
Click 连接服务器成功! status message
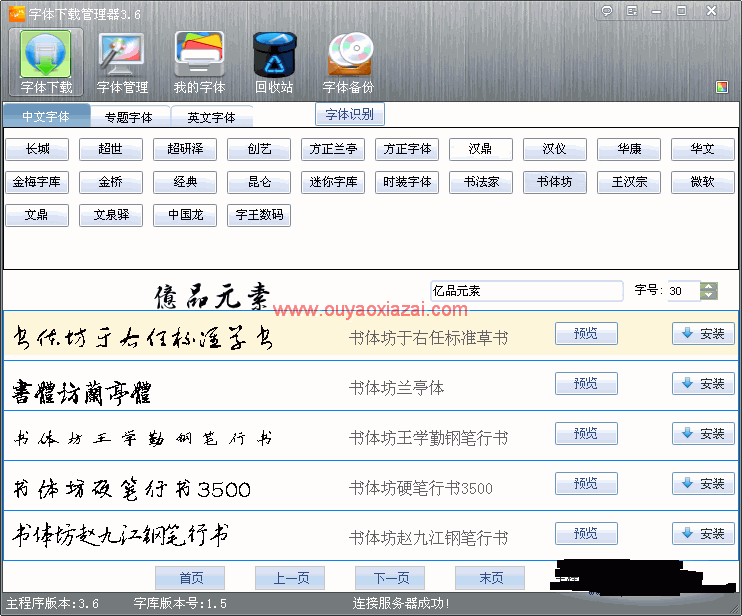pos(401,603)
